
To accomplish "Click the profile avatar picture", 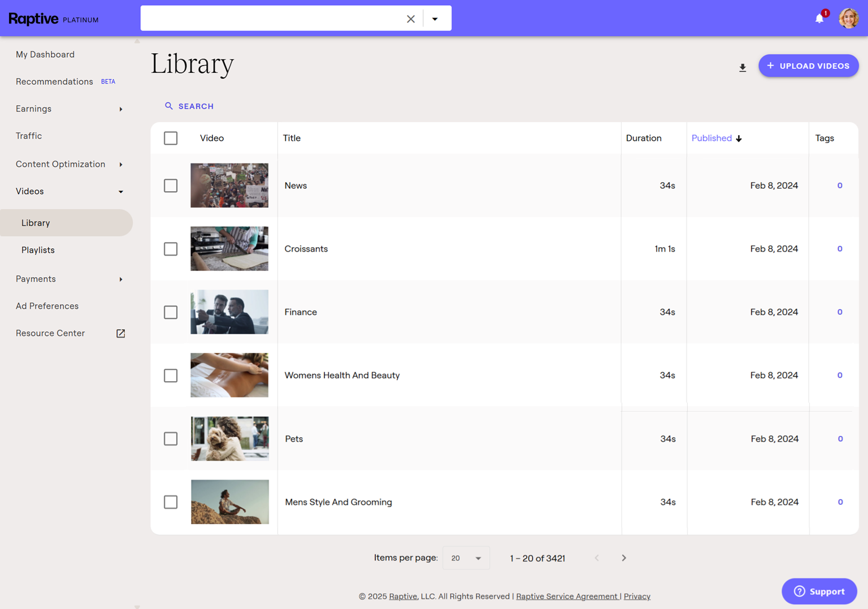I will pyautogui.click(x=849, y=18).
